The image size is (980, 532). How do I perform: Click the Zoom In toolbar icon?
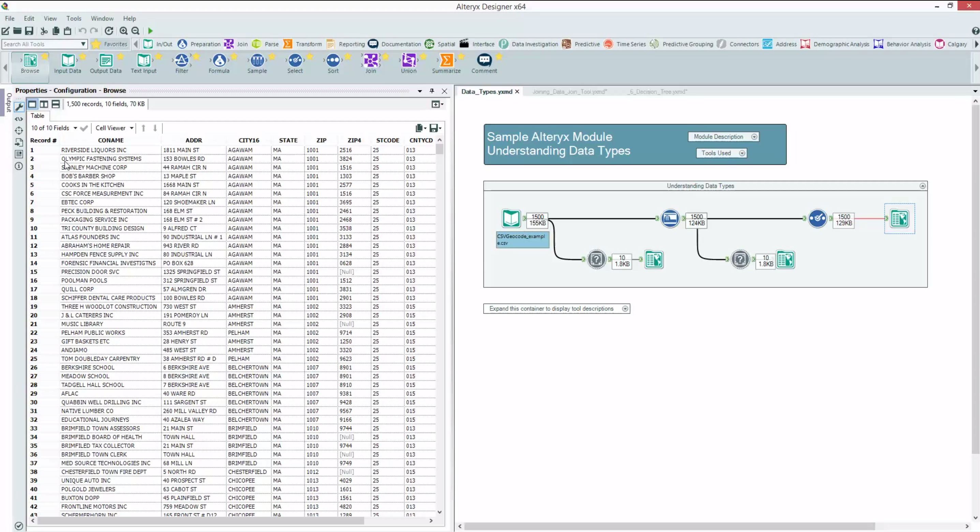(x=124, y=31)
